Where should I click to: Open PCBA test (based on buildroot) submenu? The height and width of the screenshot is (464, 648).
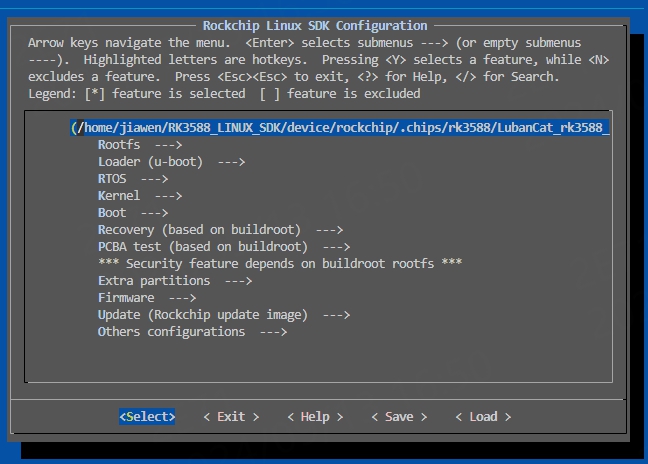coord(224,247)
